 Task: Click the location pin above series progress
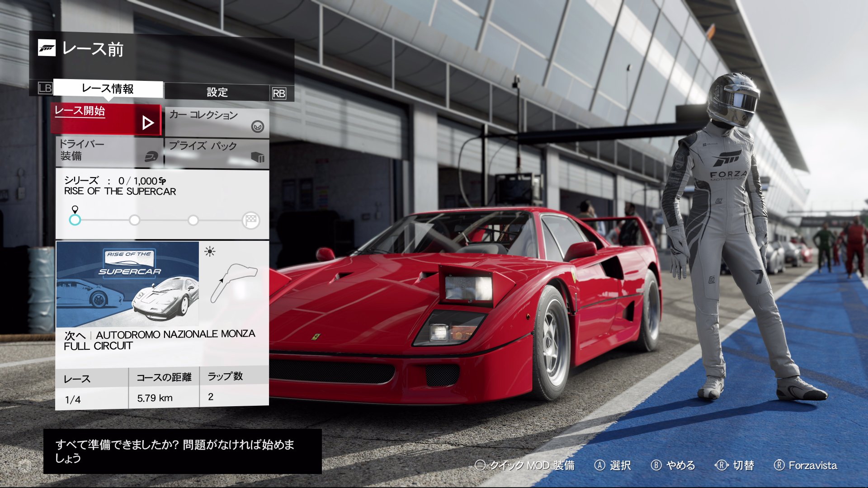(75, 209)
